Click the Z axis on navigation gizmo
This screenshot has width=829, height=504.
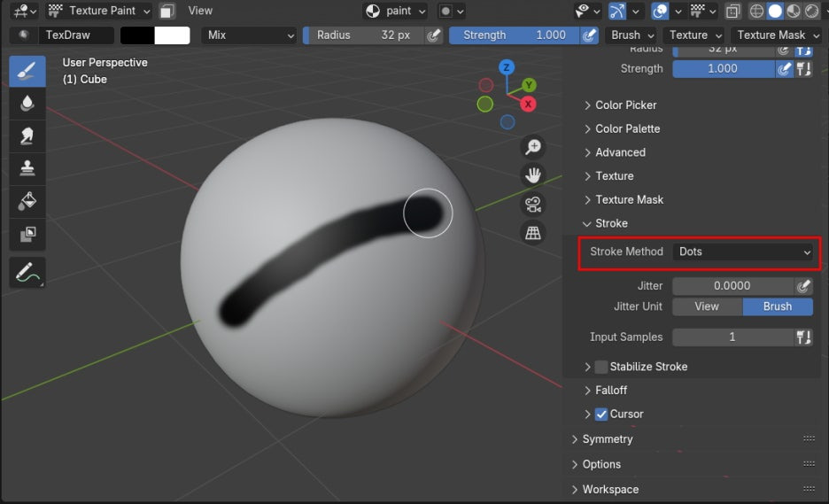pyautogui.click(x=507, y=67)
